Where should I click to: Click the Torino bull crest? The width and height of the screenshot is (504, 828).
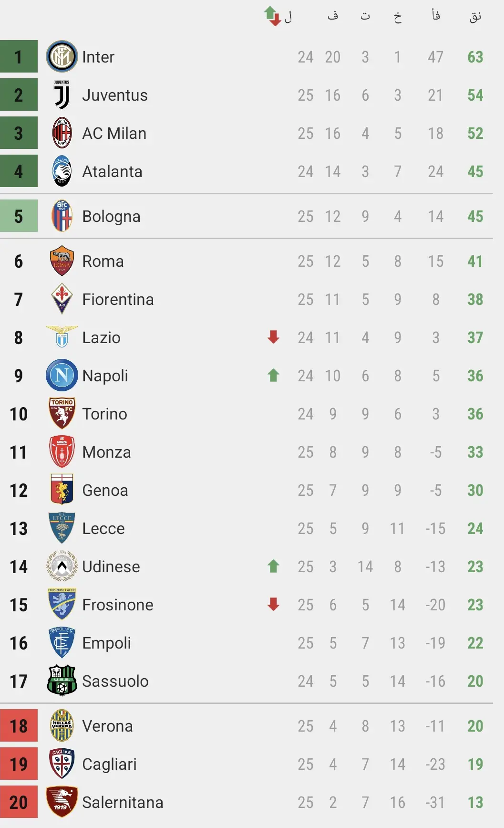62,413
